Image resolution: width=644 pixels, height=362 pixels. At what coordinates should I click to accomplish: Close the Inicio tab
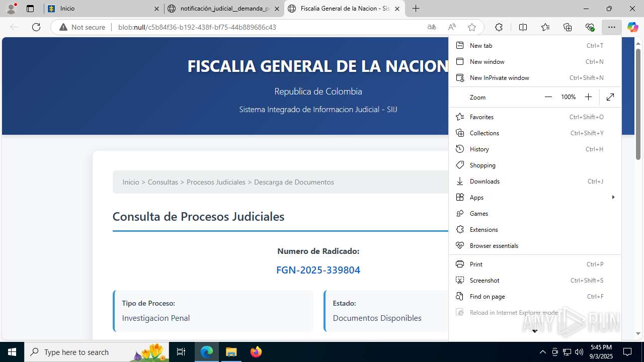(x=156, y=9)
